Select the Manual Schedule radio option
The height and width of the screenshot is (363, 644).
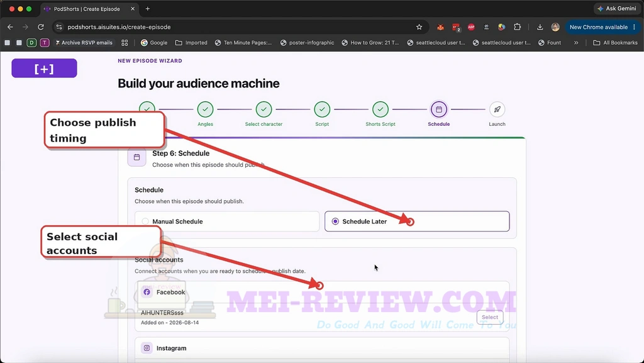[226, 221]
